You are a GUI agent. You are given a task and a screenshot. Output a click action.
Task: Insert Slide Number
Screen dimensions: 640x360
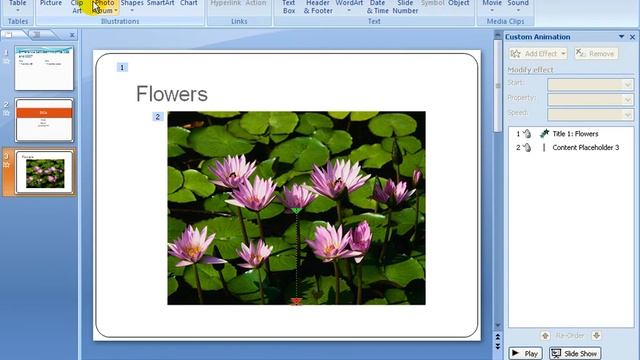tap(405, 7)
